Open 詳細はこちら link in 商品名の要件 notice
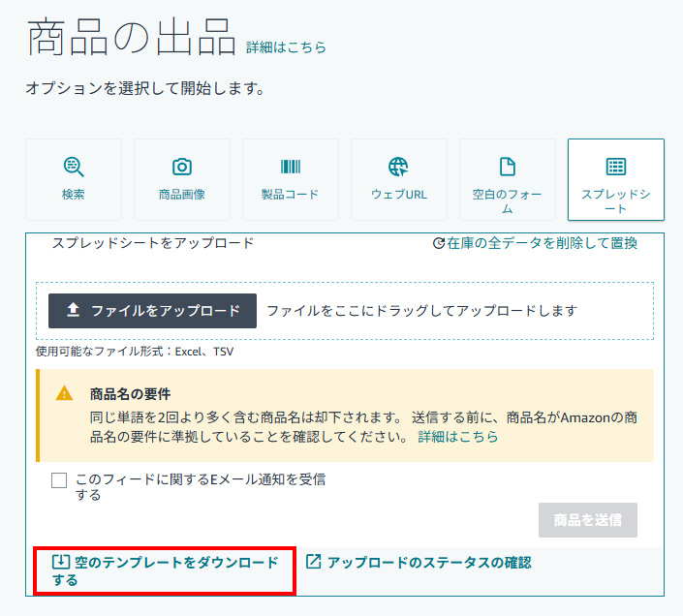Image resolution: width=683 pixels, height=616 pixels. click(x=458, y=436)
